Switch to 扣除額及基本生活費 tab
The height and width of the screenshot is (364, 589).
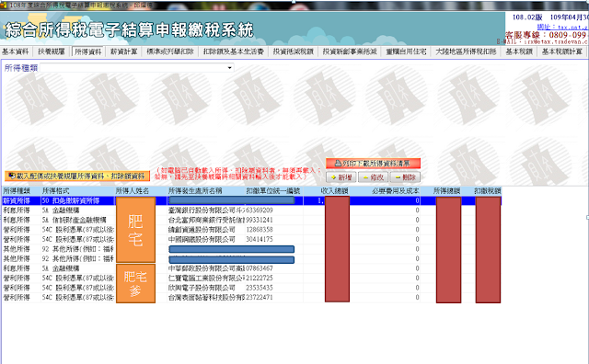click(x=233, y=51)
